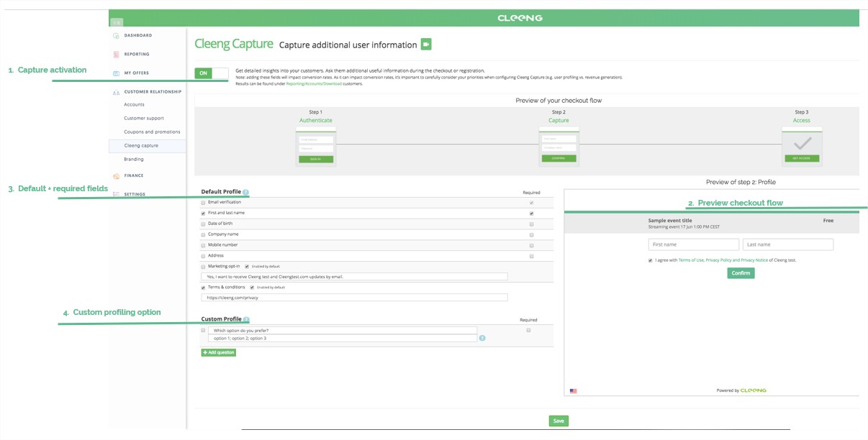Toggle Required for the custom question
The width and height of the screenshot is (868, 440).
(x=528, y=330)
